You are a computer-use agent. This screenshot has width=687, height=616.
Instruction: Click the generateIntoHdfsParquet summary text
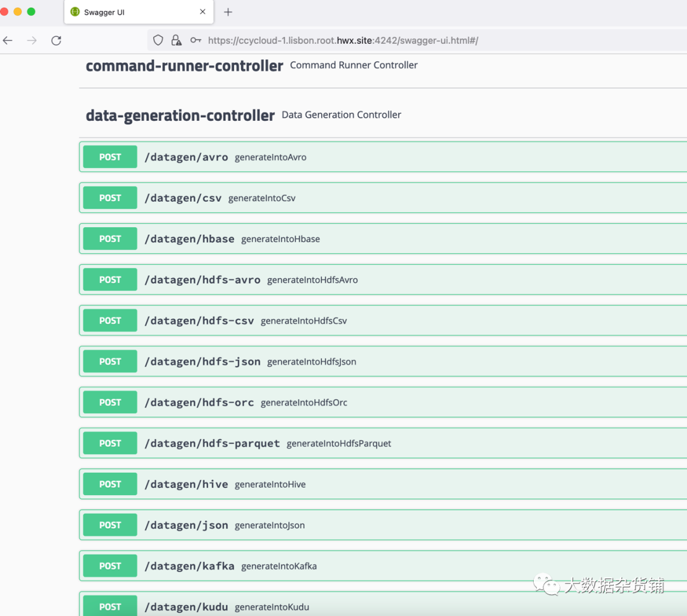[338, 444]
